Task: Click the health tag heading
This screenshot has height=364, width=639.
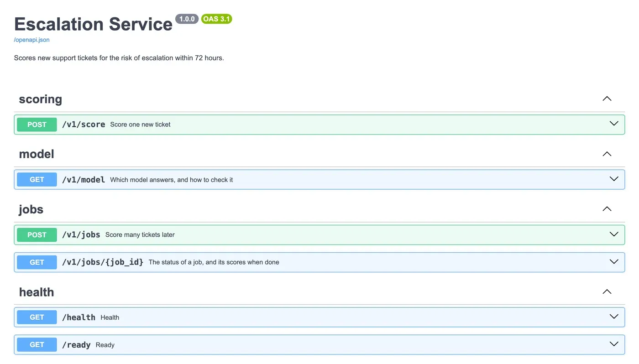Action: click(37, 292)
